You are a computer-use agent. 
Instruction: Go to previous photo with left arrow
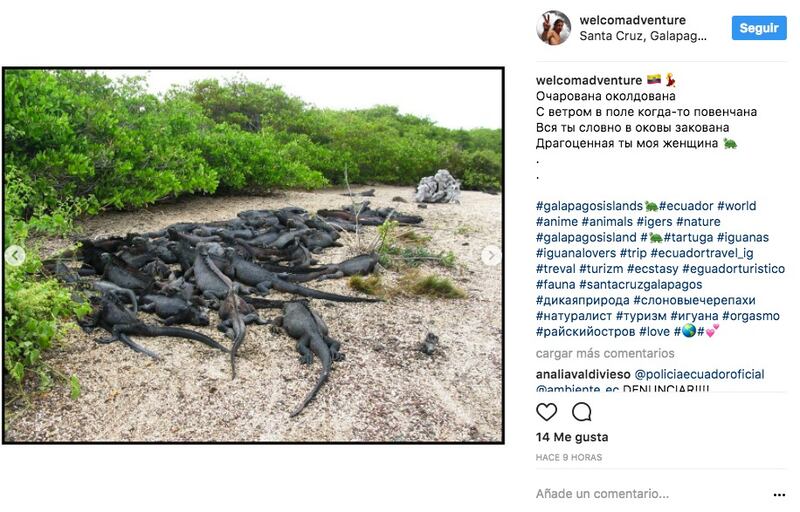[x=15, y=255]
